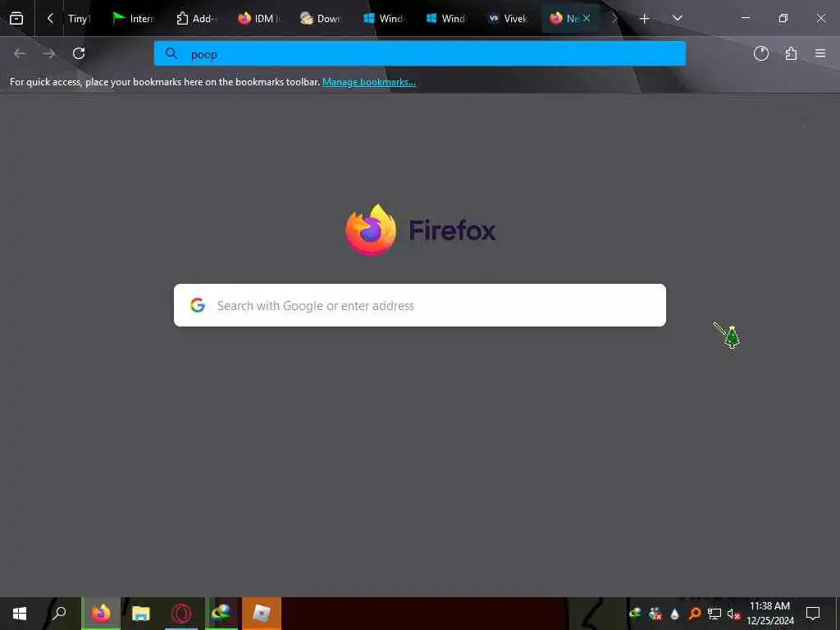Click the circular toolbar icon beside extensions
Image resolution: width=840 pixels, height=630 pixels.
[x=760, y=53]
